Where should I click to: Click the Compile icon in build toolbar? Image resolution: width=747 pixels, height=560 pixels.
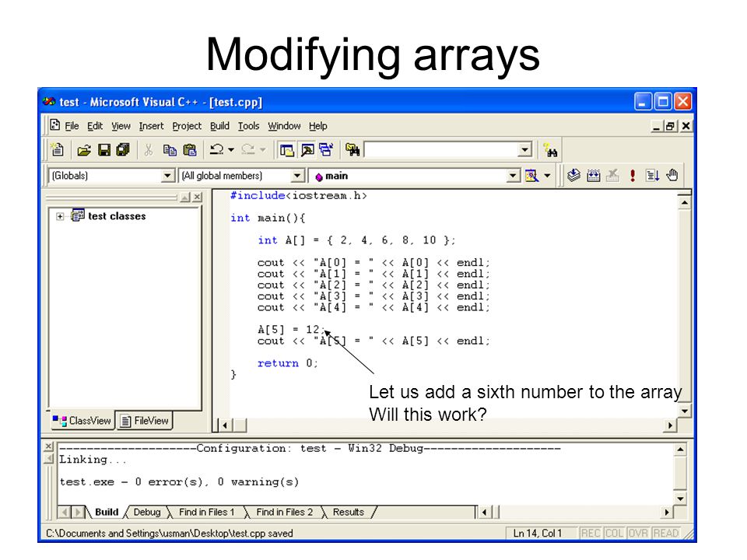tap(573, 176)
